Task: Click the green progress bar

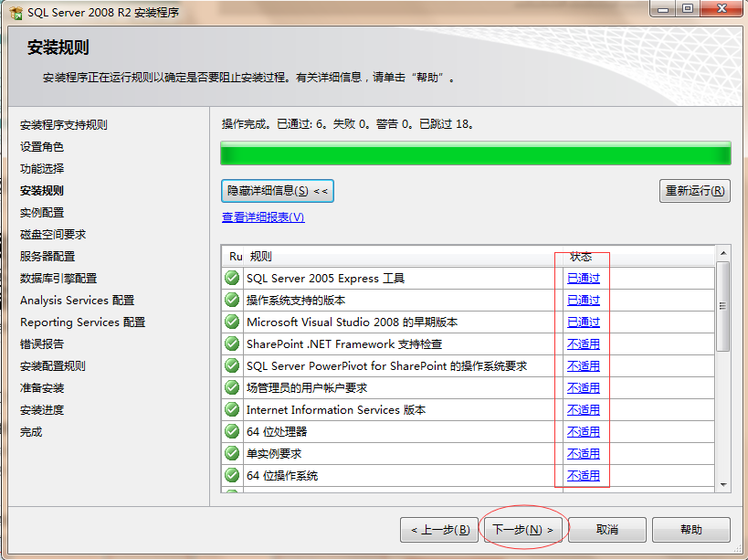Action: click(x=476, y=153)
